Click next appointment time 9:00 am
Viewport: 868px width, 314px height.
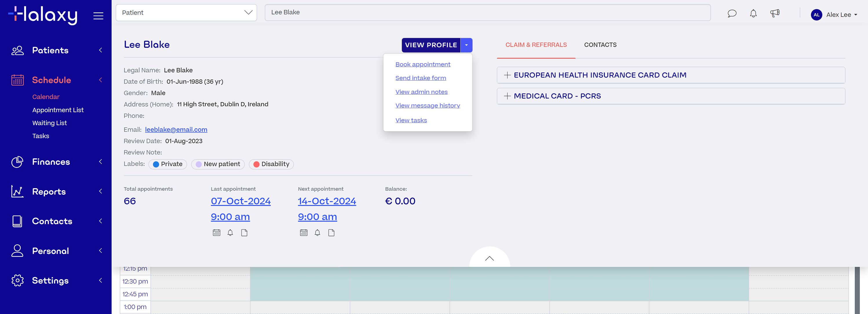[318, 217]
